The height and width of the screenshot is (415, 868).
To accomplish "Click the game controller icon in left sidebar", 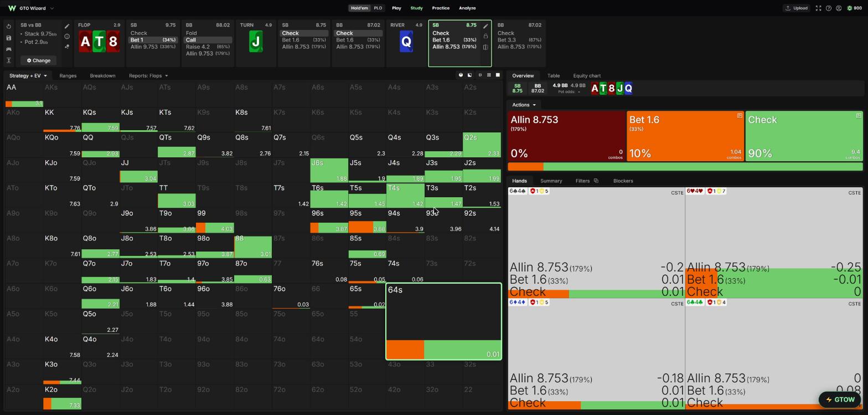I will 9,49.
